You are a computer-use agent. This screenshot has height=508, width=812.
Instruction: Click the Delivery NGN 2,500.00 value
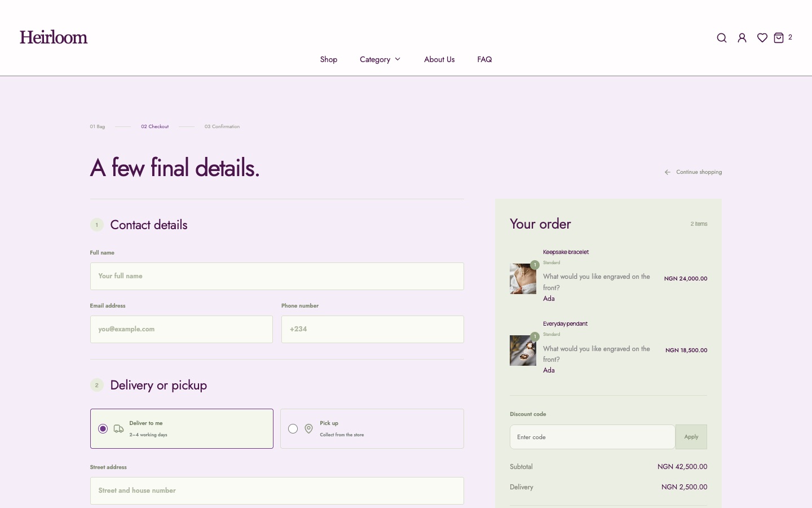[685, 487]
